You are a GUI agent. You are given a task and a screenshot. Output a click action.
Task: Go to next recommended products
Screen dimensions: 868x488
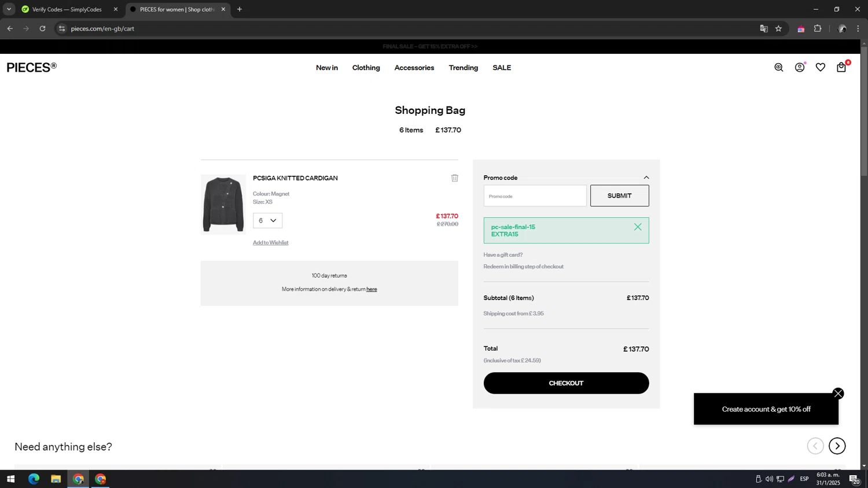(837, 446)
